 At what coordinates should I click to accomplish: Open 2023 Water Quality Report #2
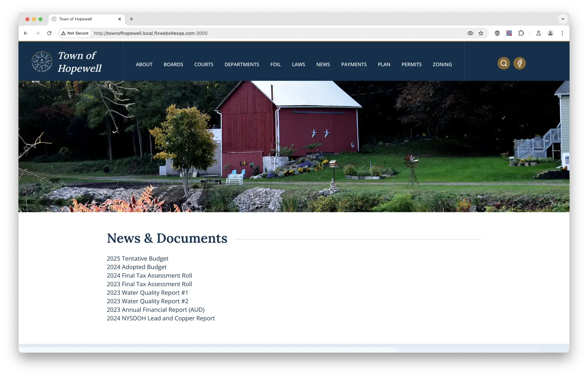coord(147,301)
